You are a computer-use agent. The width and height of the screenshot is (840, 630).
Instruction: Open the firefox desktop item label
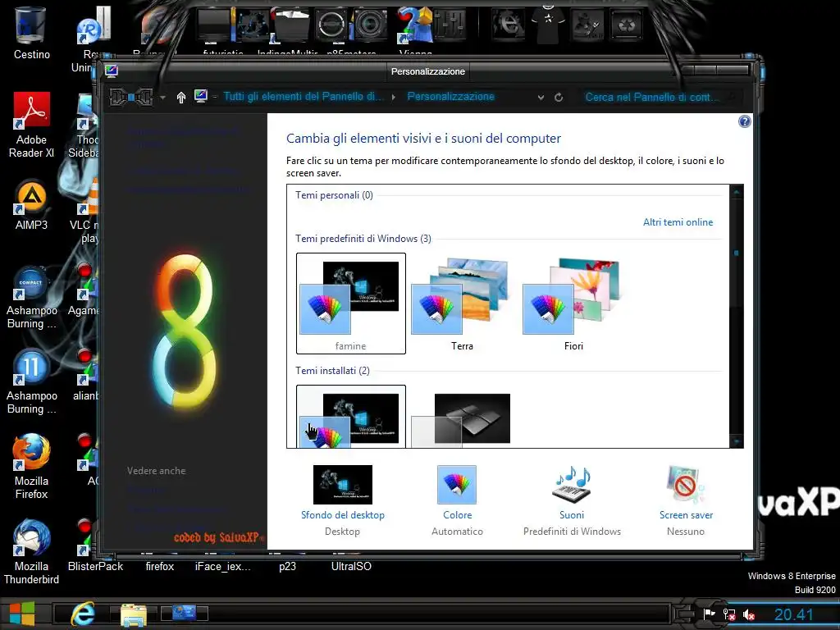[160, 566]
